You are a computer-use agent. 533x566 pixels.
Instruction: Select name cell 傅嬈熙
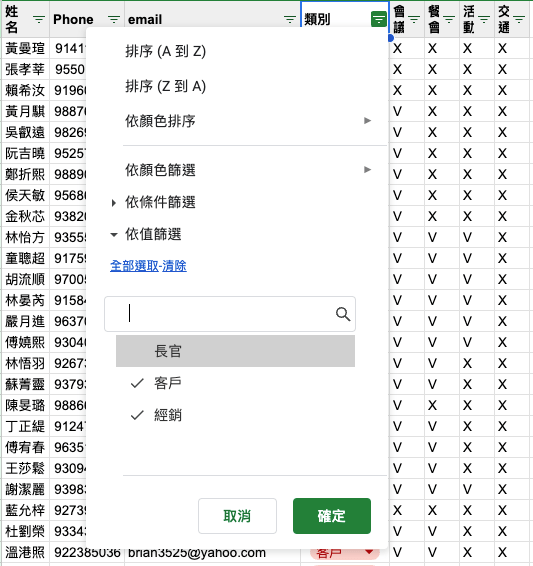25,342
